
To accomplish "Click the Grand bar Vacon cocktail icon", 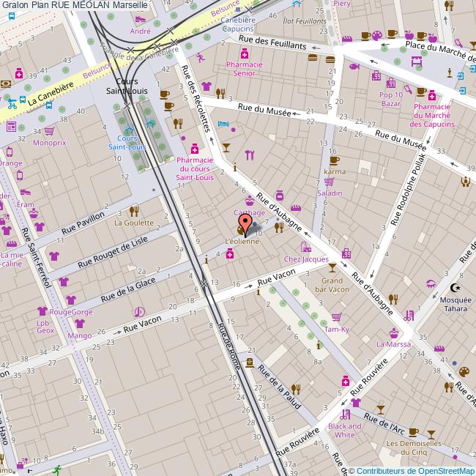I will (x=333, y=268).
